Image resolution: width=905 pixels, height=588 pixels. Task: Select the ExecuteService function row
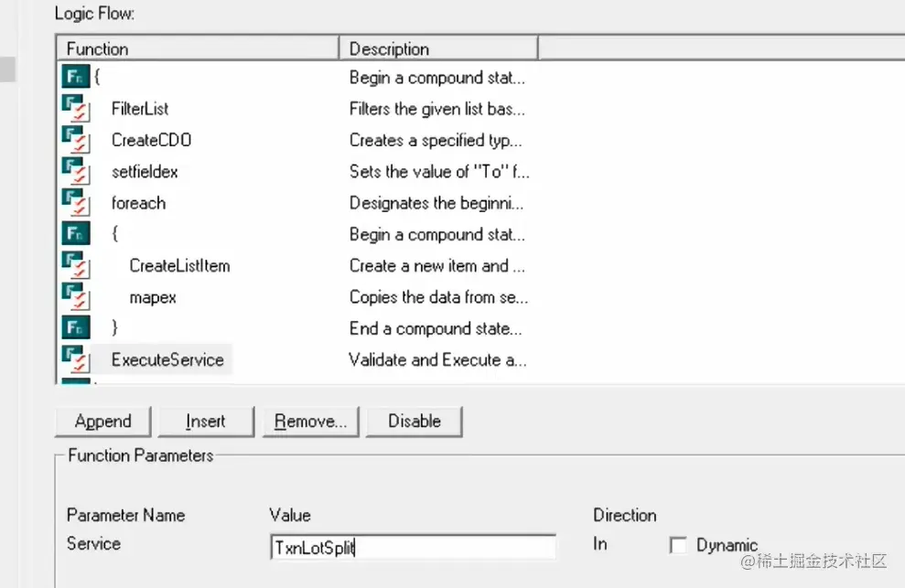pos(167,359)
